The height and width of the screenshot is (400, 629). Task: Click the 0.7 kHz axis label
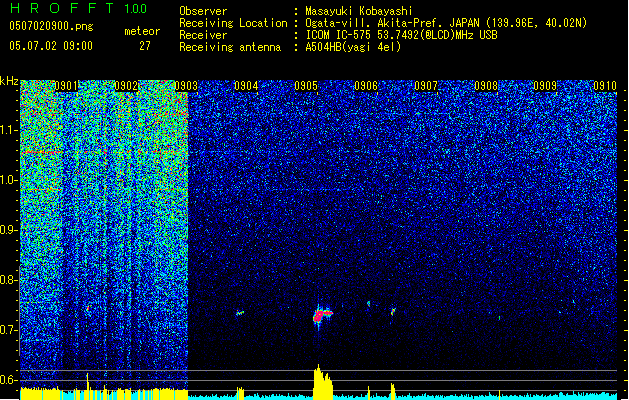[9, 330]
